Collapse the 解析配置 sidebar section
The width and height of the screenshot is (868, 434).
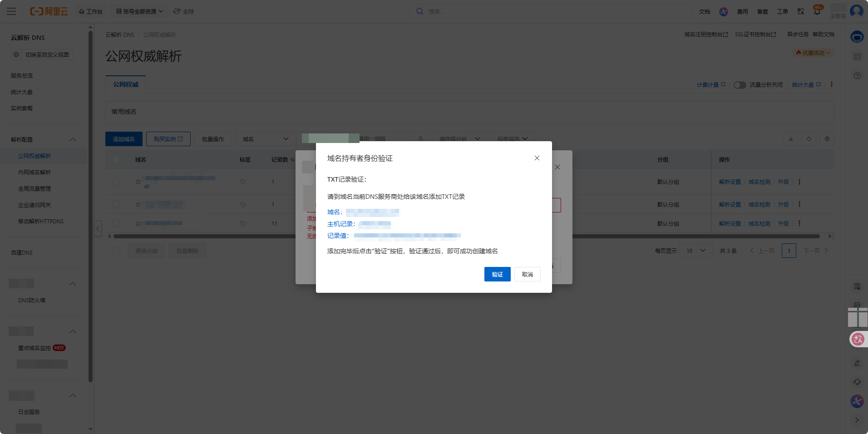73,139
